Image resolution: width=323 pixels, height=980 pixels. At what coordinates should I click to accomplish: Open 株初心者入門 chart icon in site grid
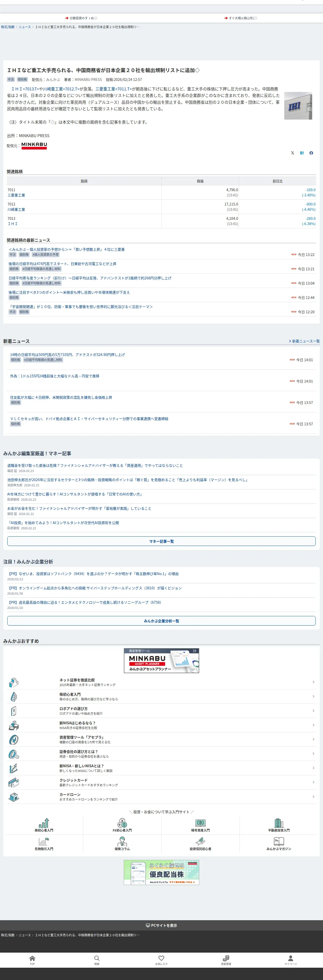coord(44,823)
